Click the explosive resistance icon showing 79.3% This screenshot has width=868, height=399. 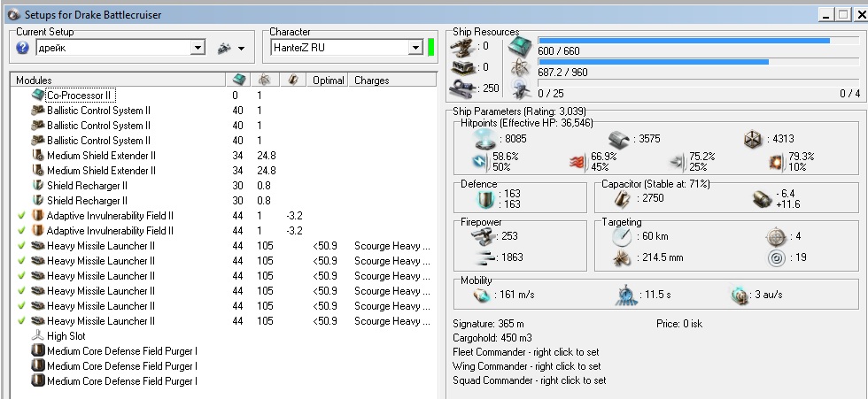tap(778, 162)
